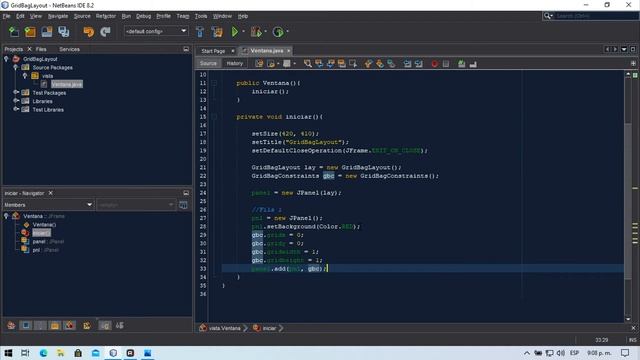Open File Explorer from taskbar
This screenshot has height=360, width=640.
tap(60, 353)
